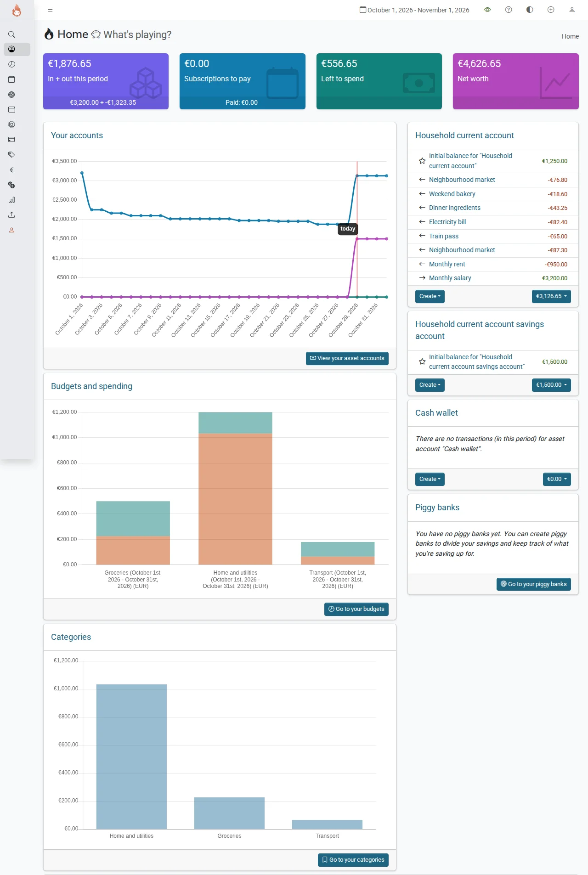588x875 pixels.
Task: Open Dinner ingredients transaction
Action: point(455,208)
